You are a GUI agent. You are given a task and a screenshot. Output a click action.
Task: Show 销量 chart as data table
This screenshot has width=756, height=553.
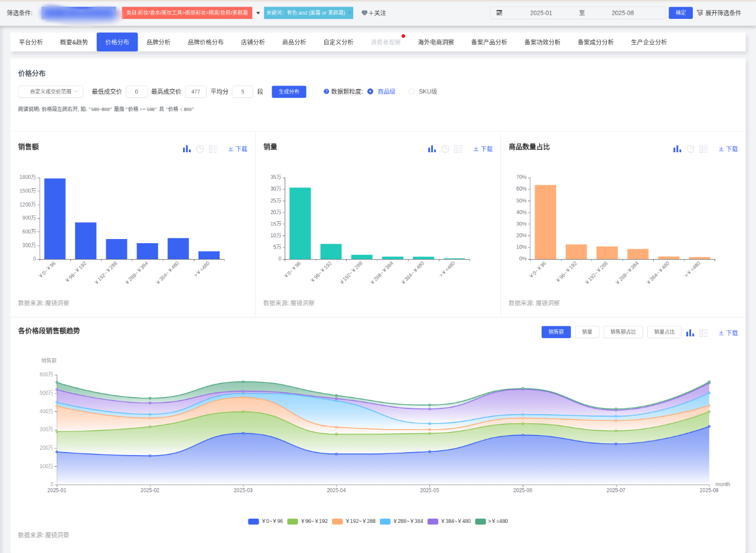pos(458,149)
